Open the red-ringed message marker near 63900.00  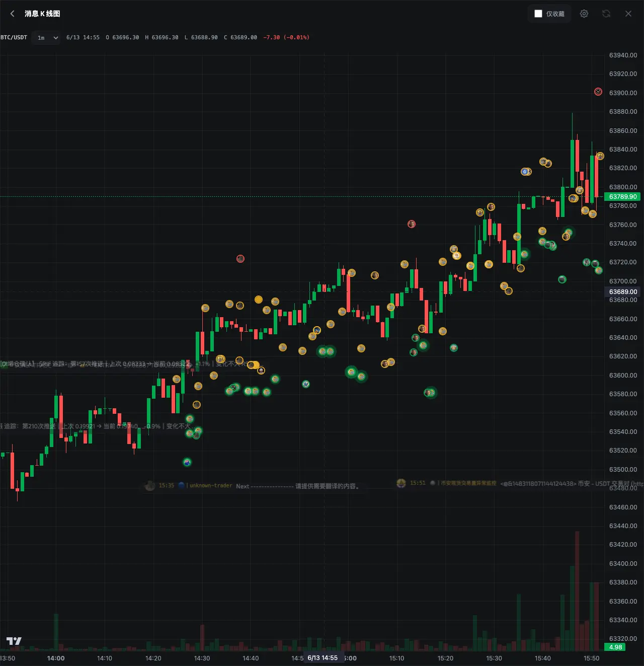(x=598, y=92)
